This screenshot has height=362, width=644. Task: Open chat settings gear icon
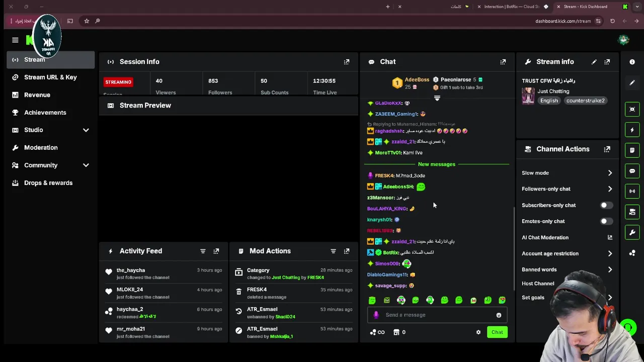tap(478, 332)
